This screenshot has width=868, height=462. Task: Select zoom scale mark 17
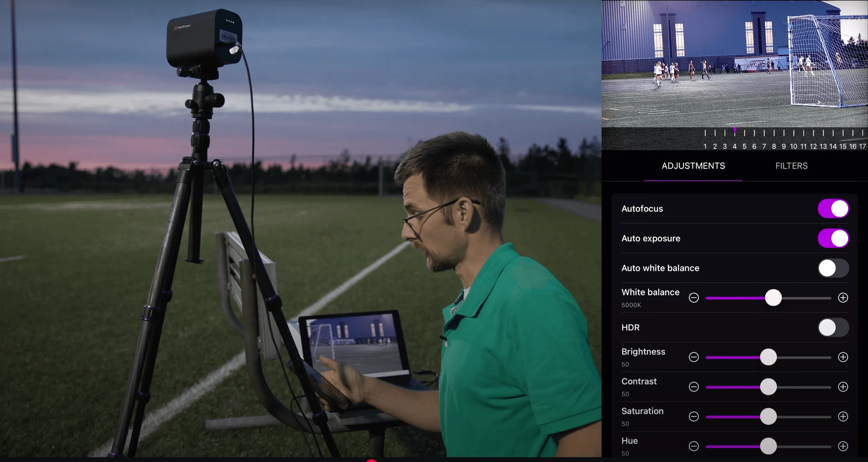(862, 146)
